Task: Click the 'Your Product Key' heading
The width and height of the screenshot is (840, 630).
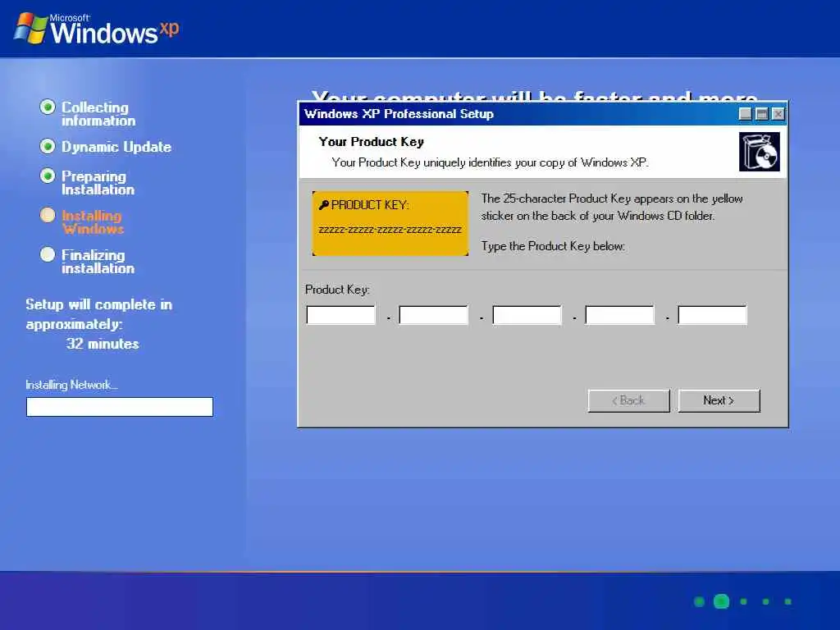Action: click(x=372, y=142)
